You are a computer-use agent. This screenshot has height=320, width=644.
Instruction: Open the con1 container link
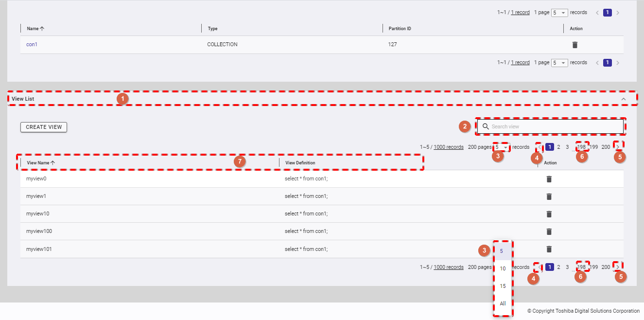pyautogui.click(x=32, y=44)
